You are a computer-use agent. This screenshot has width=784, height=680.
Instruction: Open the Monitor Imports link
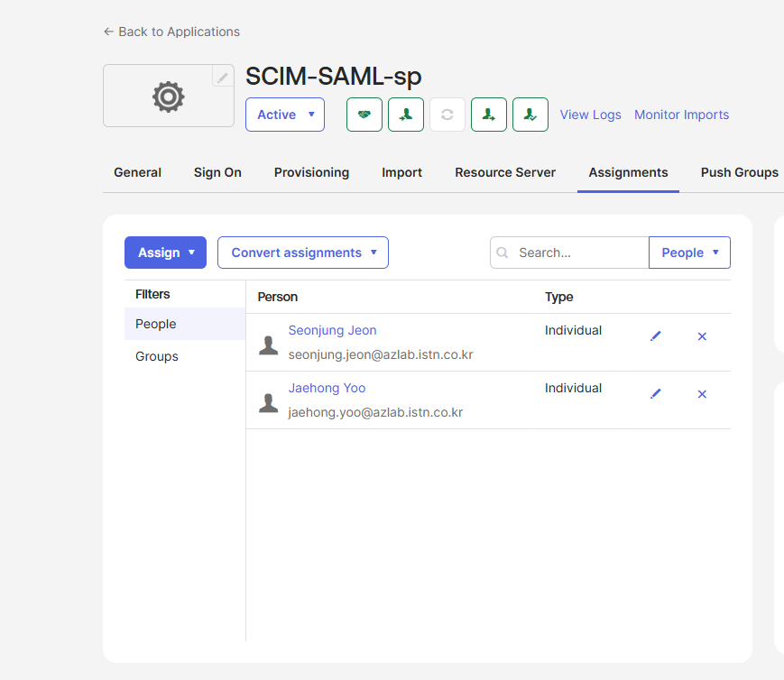(x=681, y=115)
